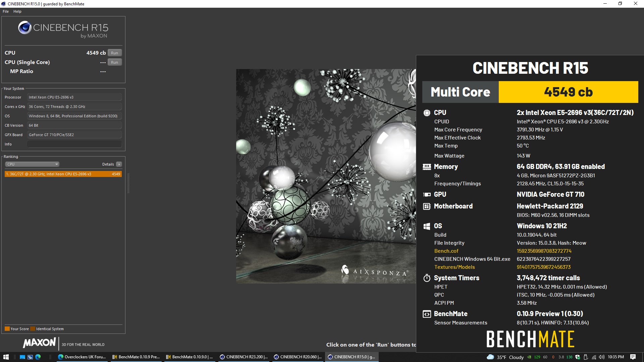Open Microsoft Edge from quick launch
The height and width of the screenshot is (362, 644).
click(x=38, y=357)
